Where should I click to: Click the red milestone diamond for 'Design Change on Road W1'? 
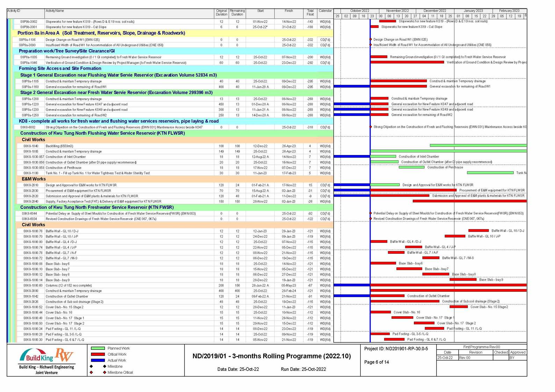click(370, 39)
